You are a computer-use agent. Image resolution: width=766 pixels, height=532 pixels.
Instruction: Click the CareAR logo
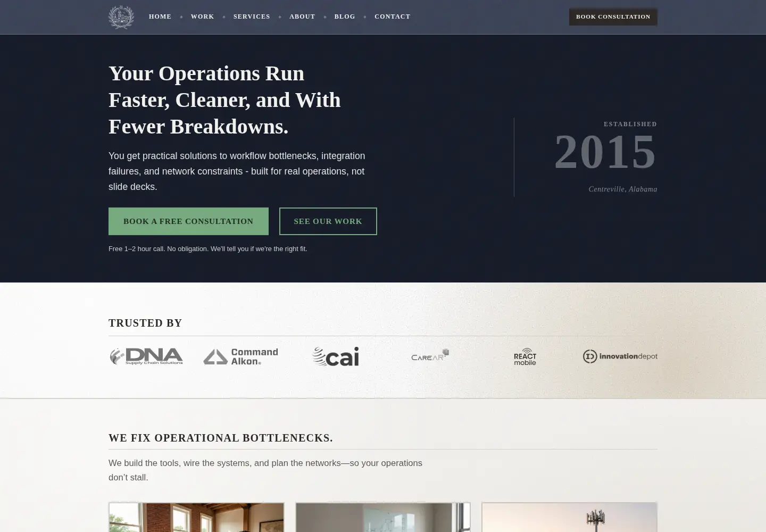[430, 355]
